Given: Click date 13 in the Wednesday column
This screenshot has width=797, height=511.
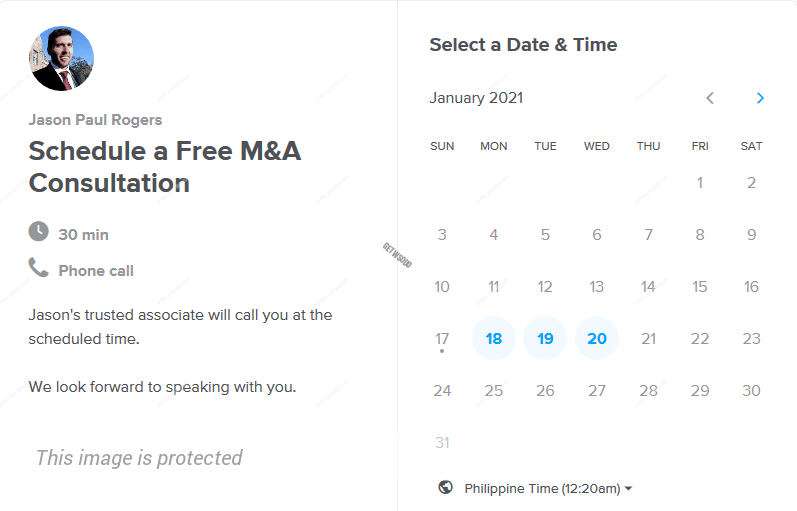Looking at the screenshot, I should [x=597, y=287].
